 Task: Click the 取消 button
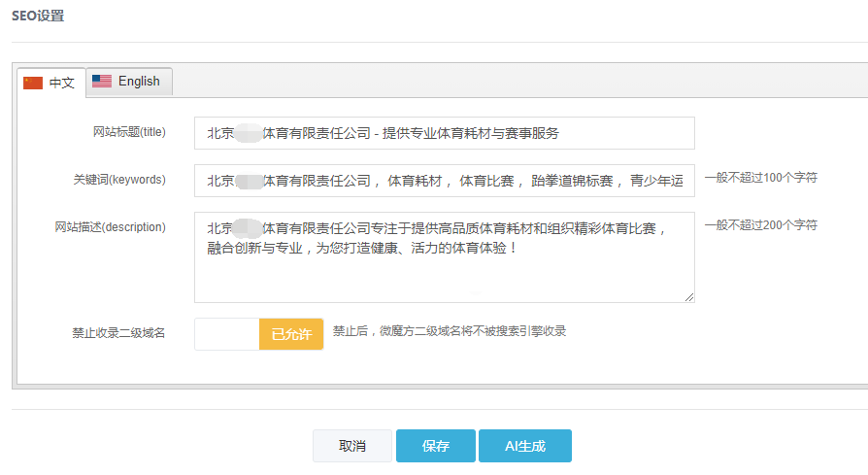click(x=352, y=446)
